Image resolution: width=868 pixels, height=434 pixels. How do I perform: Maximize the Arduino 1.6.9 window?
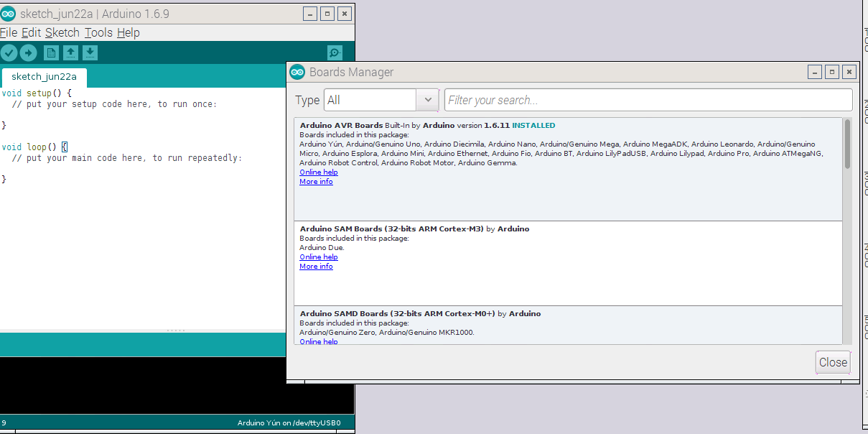pos(327,14)
